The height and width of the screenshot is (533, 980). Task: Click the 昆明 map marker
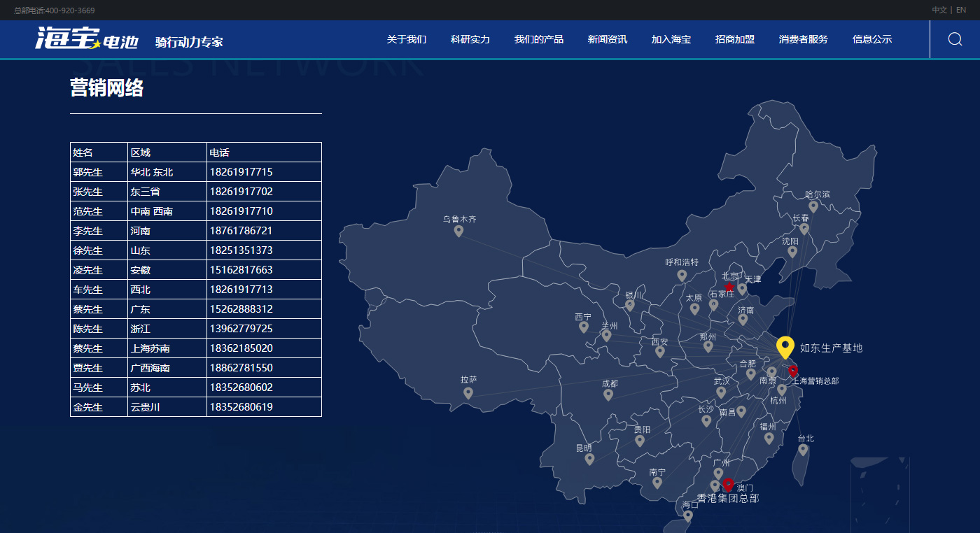(589, 459)
